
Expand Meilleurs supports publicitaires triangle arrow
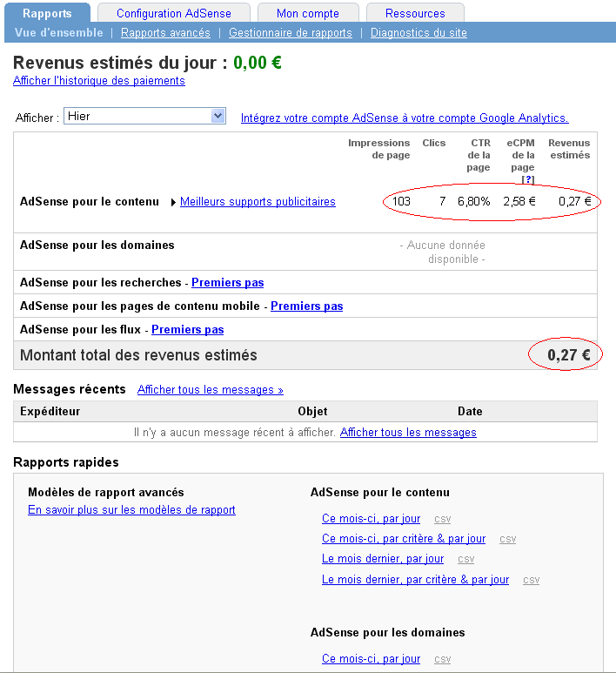pos(173,202)
